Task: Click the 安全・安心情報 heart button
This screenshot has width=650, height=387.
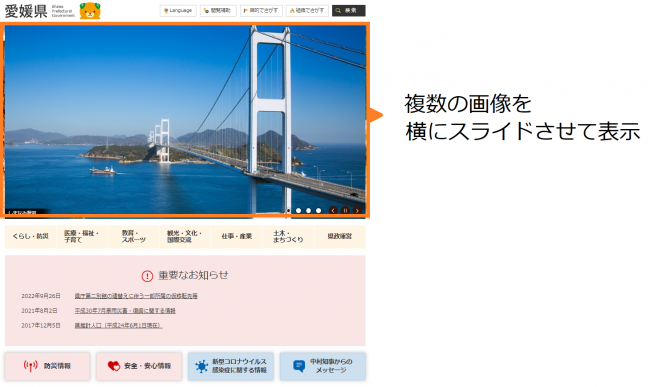Action: pos(139,366)
